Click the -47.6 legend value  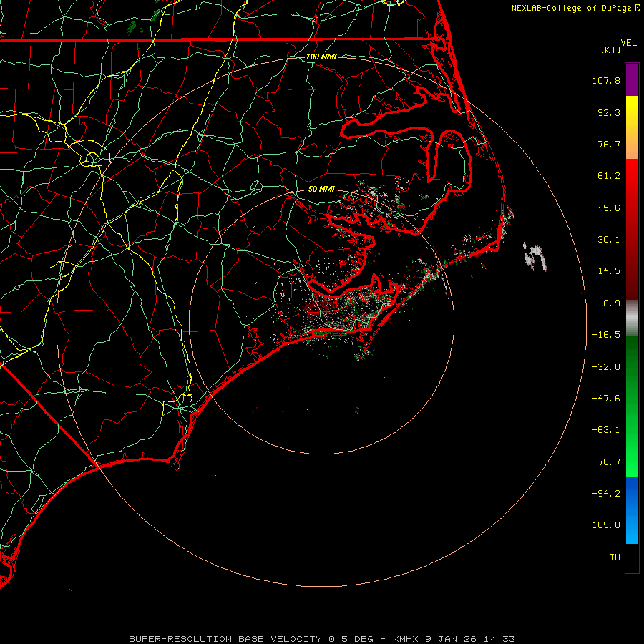(x=606, y=399)
